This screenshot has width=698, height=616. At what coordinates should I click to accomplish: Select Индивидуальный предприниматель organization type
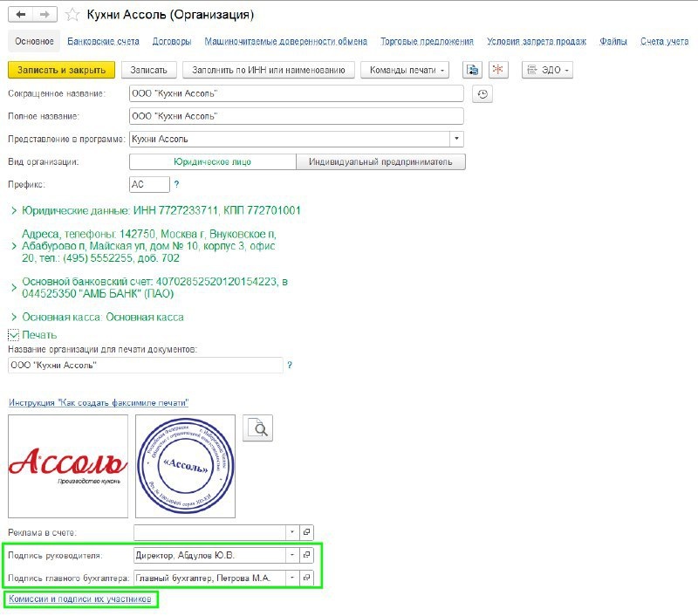[380, 161]
